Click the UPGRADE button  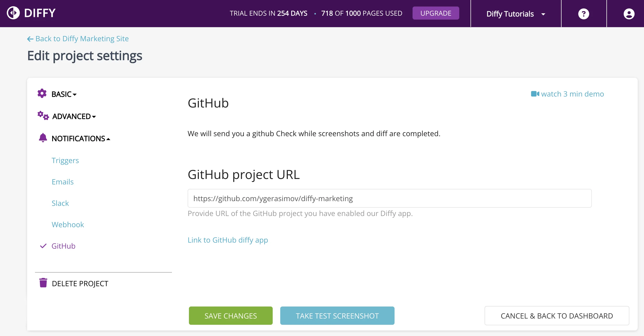436,13
